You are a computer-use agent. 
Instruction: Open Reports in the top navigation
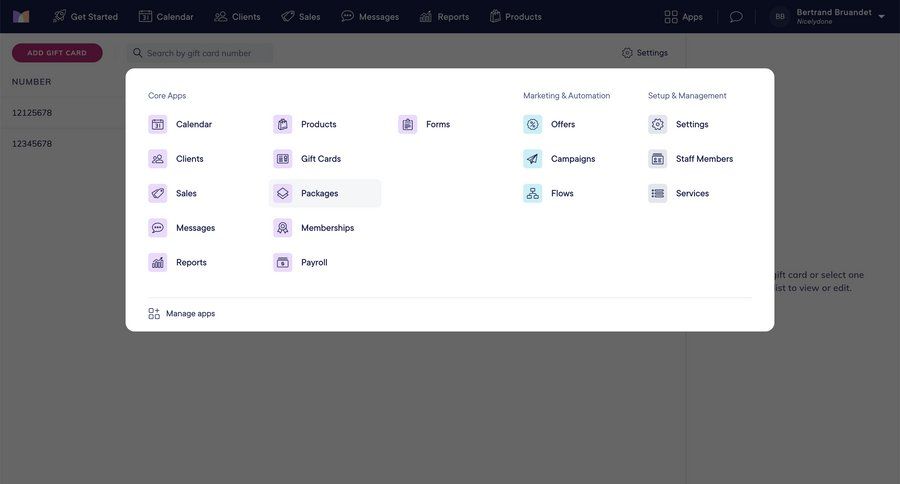(444, 17)
